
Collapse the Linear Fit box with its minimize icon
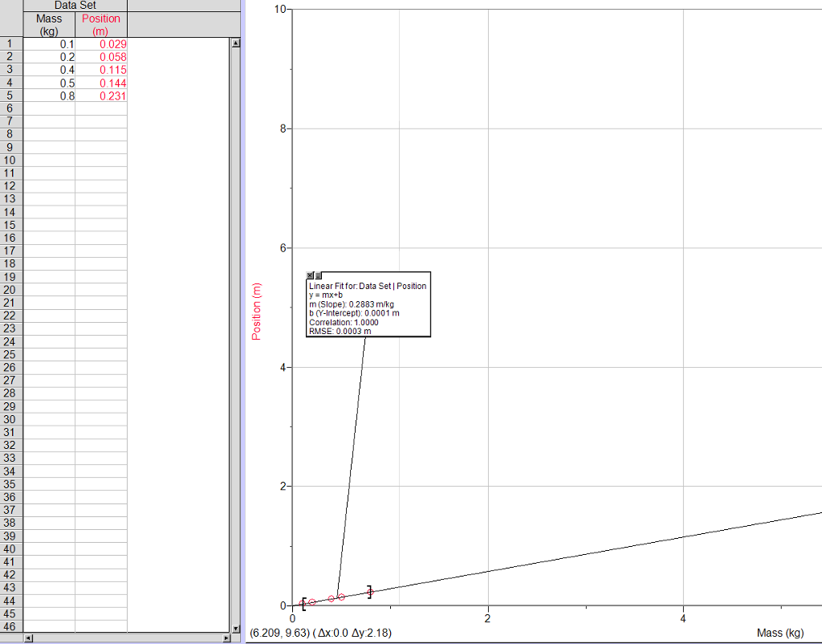pyautogui.click(x=318, y=276)
